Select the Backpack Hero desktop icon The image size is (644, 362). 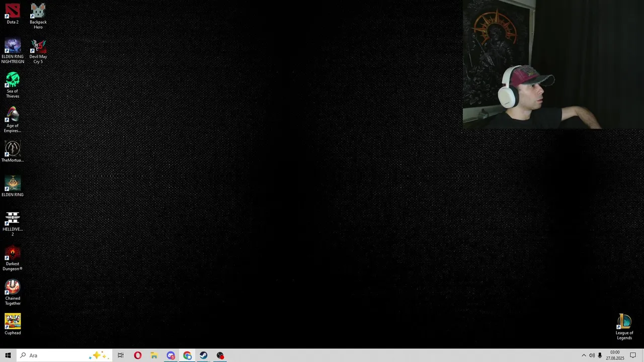point(38,16)
